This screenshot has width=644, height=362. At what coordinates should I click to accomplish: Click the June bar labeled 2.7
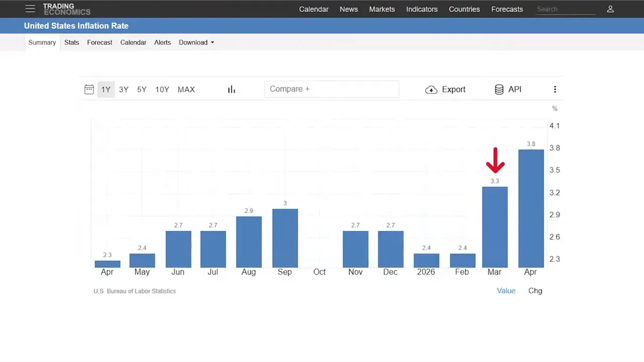pyautogui.click(x=178, y=249)
